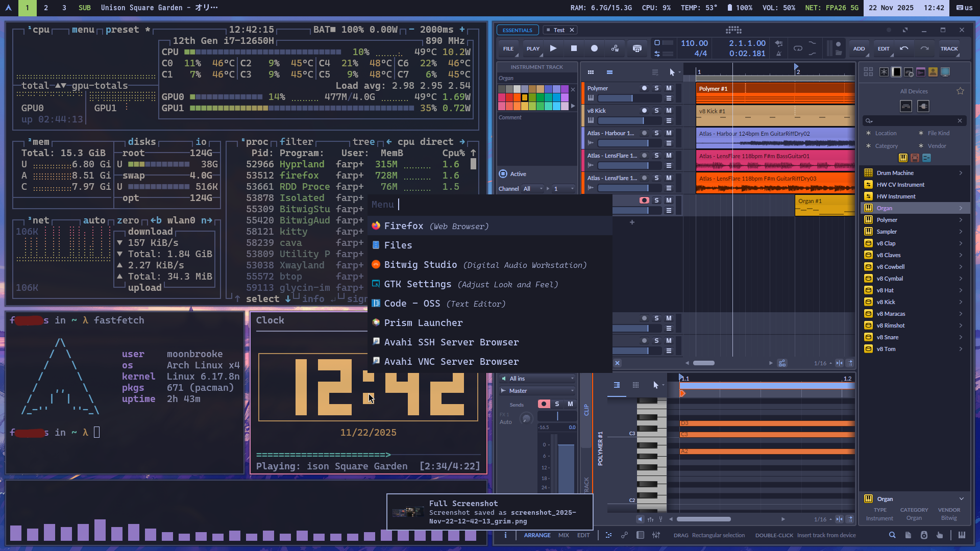The height and width of the screenshot is (551, 980).
Task: Open the FILE menu button
Action: pos(508,49)
